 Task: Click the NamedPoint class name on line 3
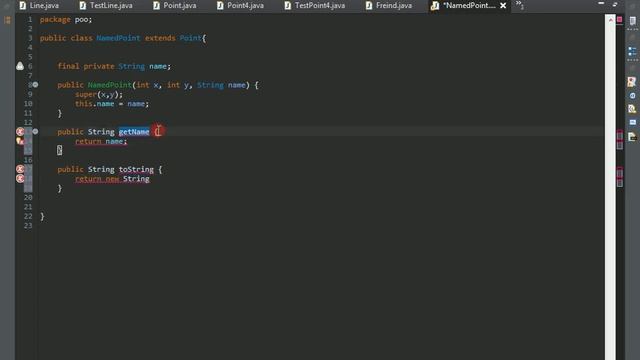118,38
